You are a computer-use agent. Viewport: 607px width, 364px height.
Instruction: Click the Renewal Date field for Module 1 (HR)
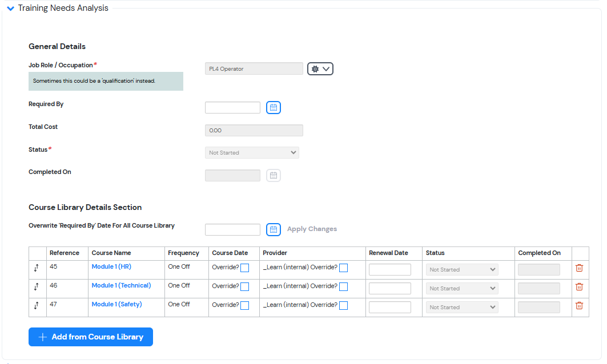(390, 270)
